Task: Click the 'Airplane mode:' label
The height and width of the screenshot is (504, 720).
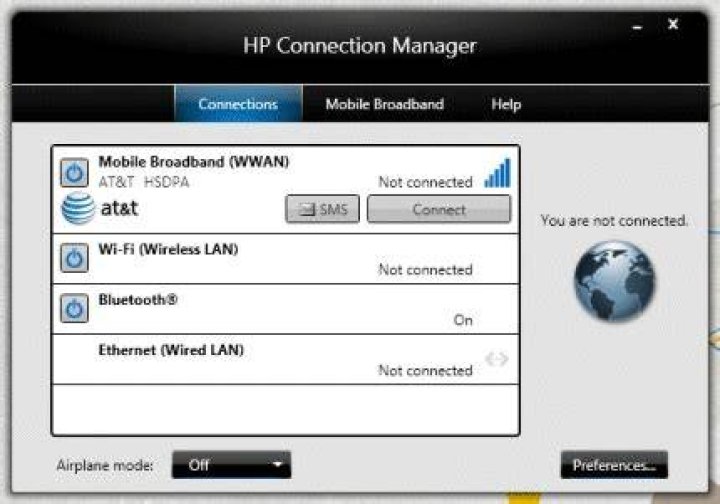Action: 105,465
